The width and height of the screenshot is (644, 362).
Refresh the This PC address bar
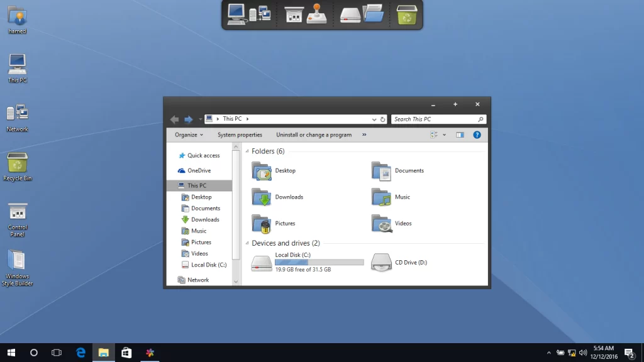pos(382,119)
